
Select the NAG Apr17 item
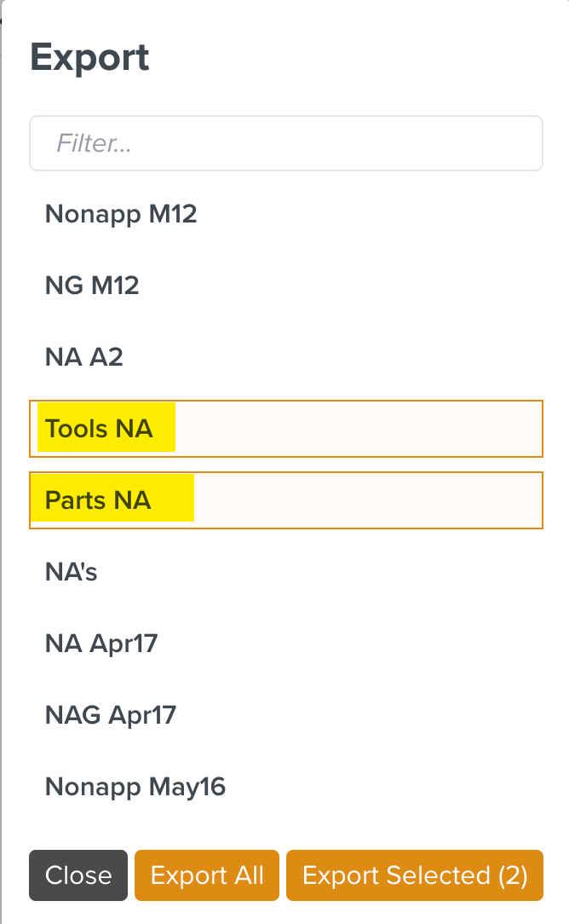click(x=110, y=715)
